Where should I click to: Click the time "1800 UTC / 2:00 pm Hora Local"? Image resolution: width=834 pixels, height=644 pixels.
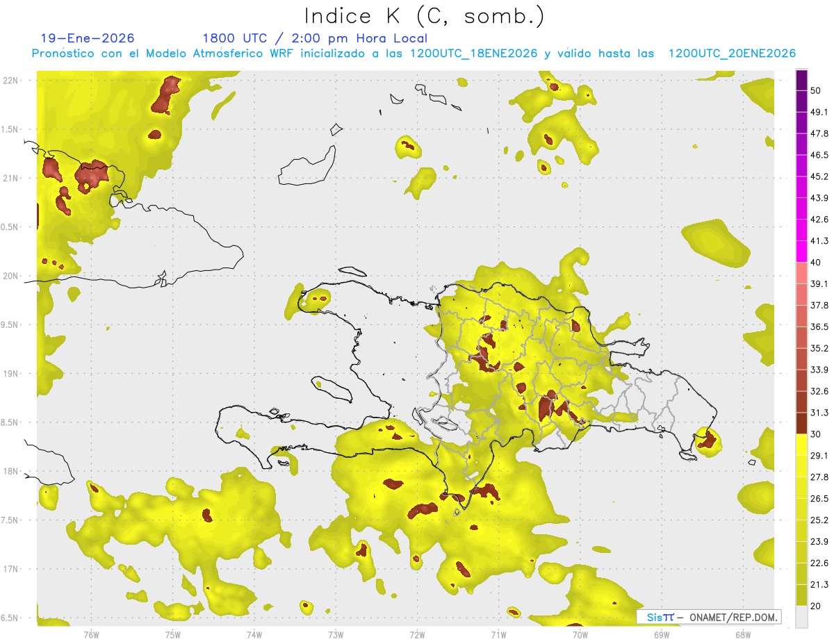click(315, 38)
